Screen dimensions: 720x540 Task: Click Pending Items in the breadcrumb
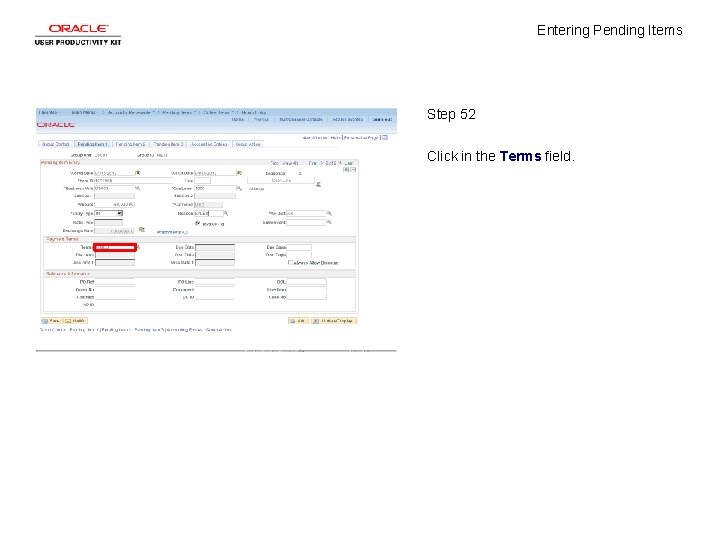click(178, 112)
